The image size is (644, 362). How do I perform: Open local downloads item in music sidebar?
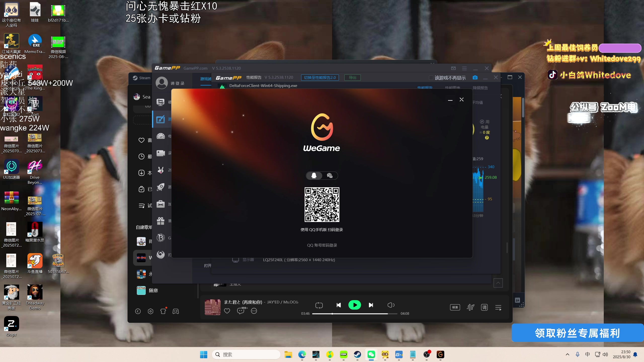pos(145,173)
